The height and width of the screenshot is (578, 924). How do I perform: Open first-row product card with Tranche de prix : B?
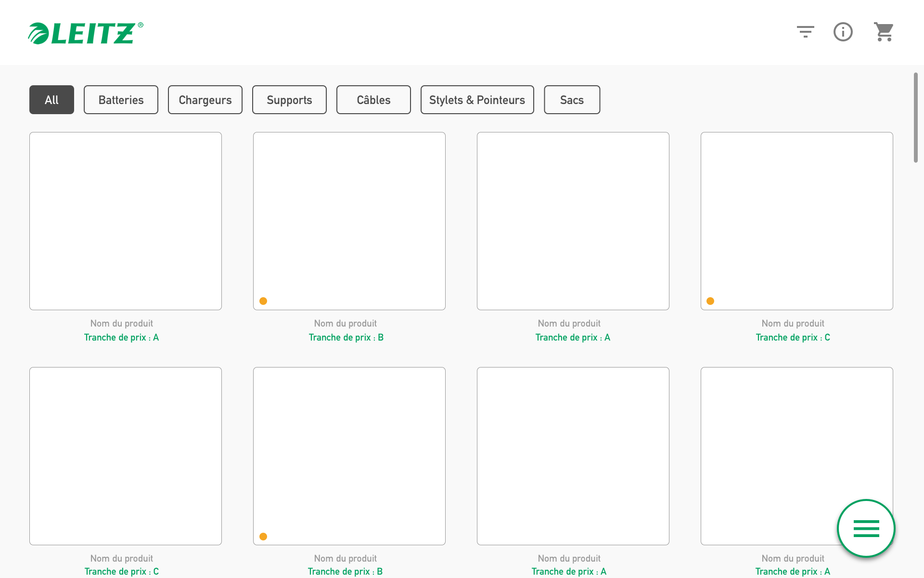349,221
